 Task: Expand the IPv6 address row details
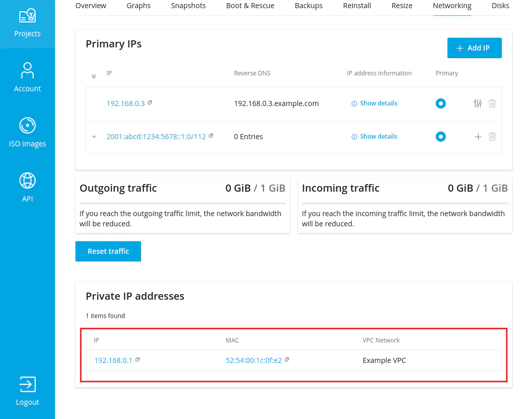(94, 137)
